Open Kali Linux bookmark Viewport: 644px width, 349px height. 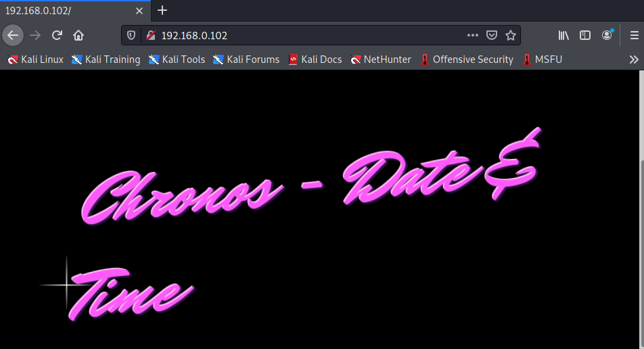36,60
